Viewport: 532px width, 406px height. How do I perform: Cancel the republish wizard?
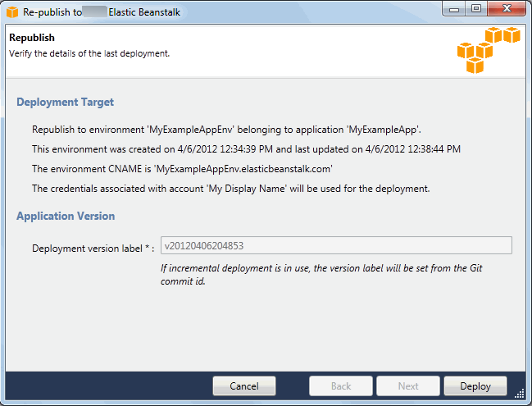click(244, 386)
